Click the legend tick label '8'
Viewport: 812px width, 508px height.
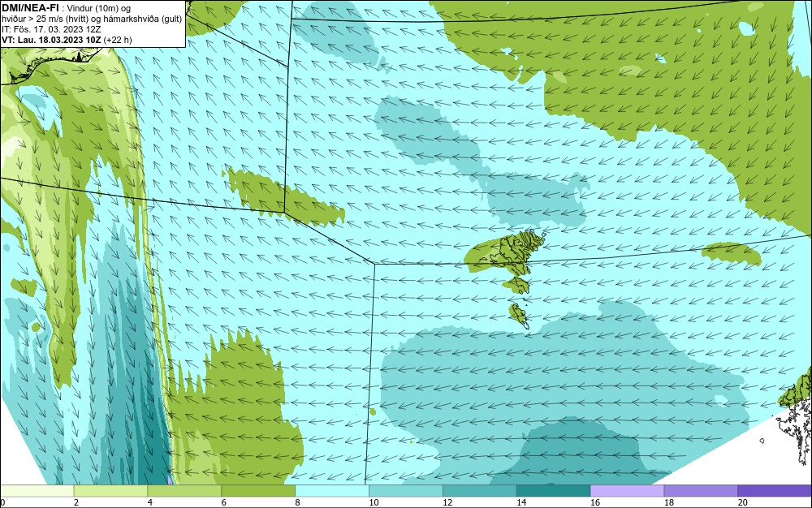tap(297, 502)
